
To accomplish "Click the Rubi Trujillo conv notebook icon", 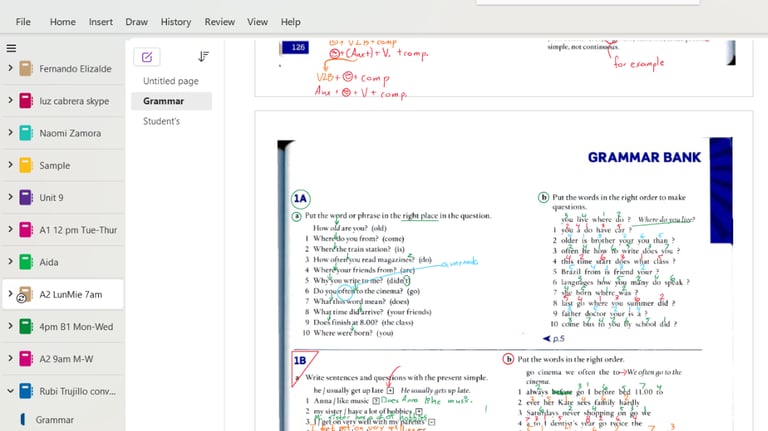I will (26, 391).
